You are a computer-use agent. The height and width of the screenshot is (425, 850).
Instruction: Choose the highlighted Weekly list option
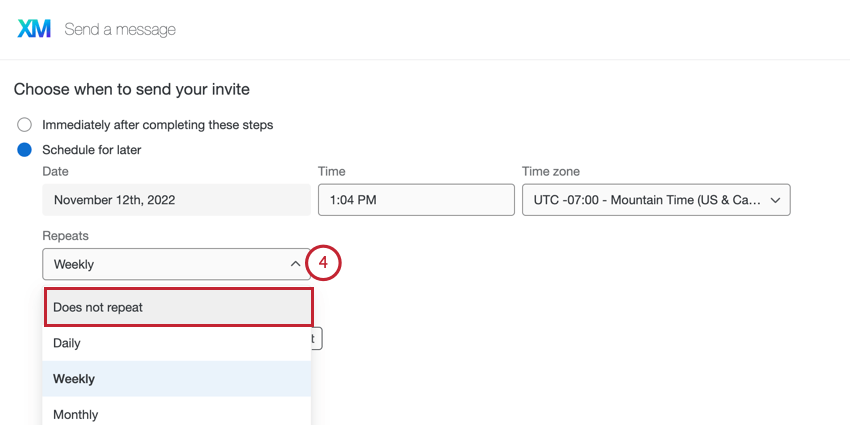point(176,379)
